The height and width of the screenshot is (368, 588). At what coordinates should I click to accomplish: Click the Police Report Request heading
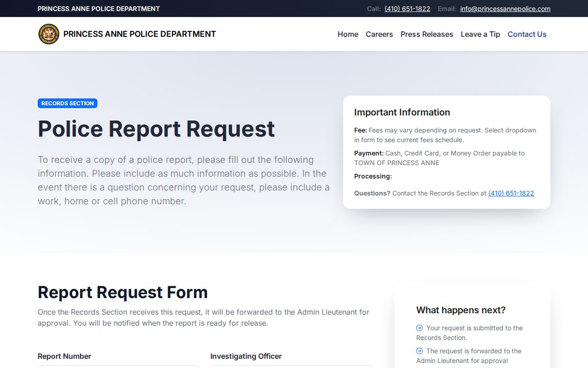click(156, 129)
